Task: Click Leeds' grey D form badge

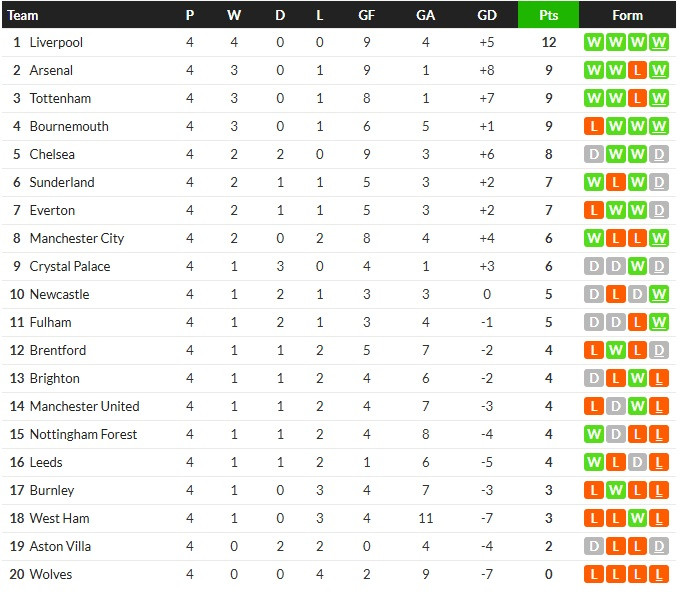Action: pos(637,462)
